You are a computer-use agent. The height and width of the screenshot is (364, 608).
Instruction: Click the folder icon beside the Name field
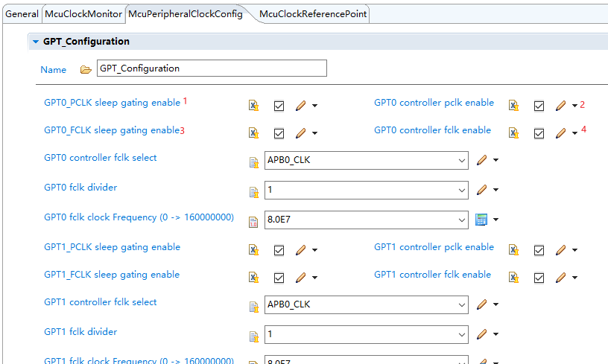[x=86, y=69]
